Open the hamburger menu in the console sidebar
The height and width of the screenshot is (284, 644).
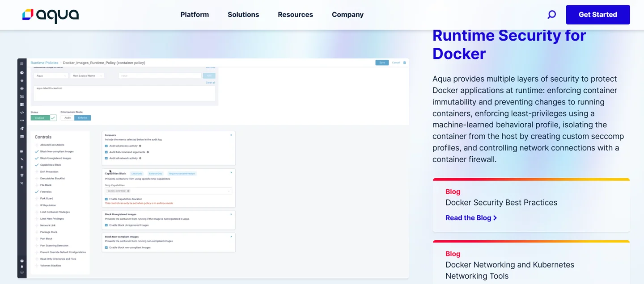click(x=22, y=63)
